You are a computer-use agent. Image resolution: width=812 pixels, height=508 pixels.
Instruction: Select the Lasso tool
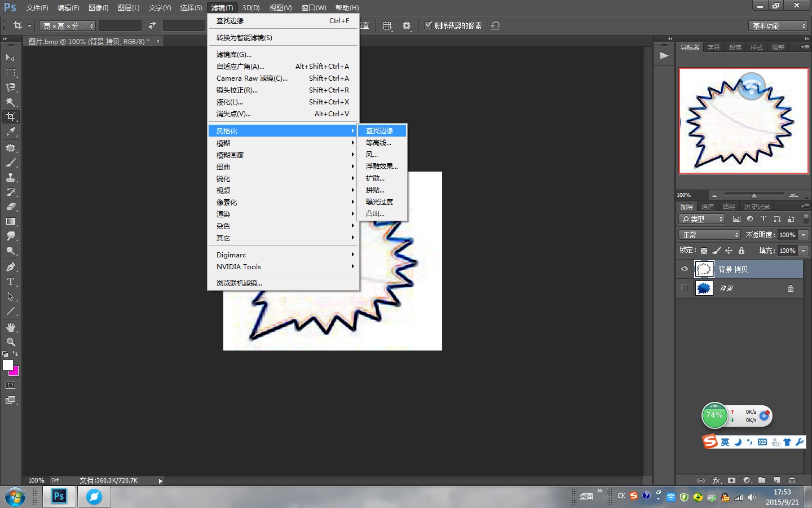click(11, 87)
